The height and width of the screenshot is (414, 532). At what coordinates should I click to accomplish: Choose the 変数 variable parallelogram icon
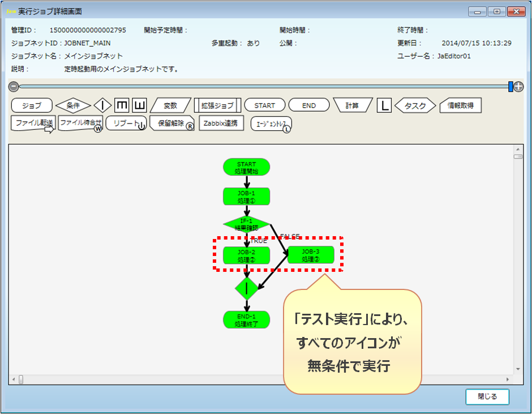tap(170, 105)
